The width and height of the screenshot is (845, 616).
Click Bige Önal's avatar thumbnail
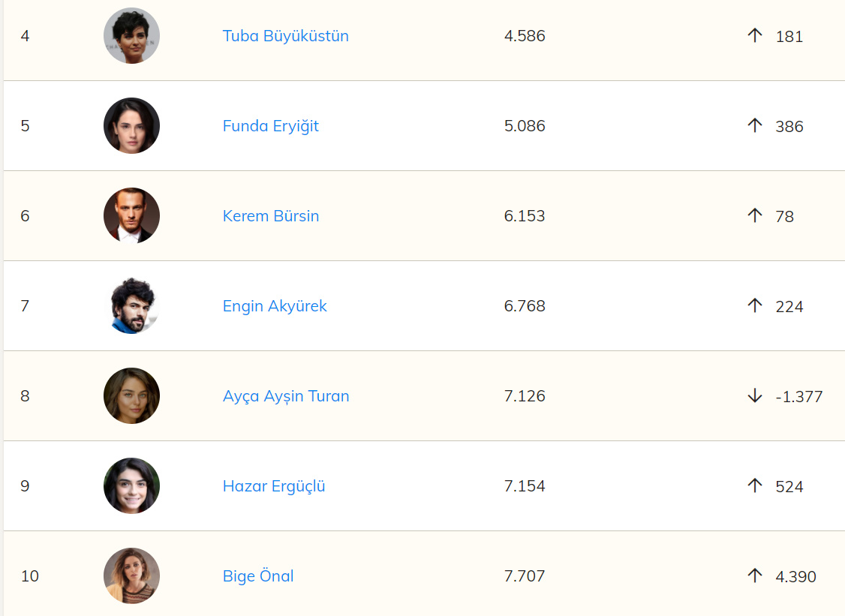131,576
